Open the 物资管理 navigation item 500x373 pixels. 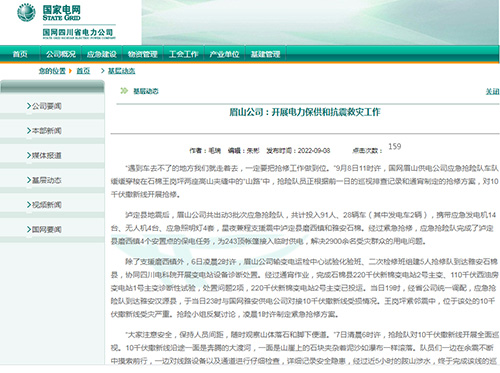pos(143,54)
